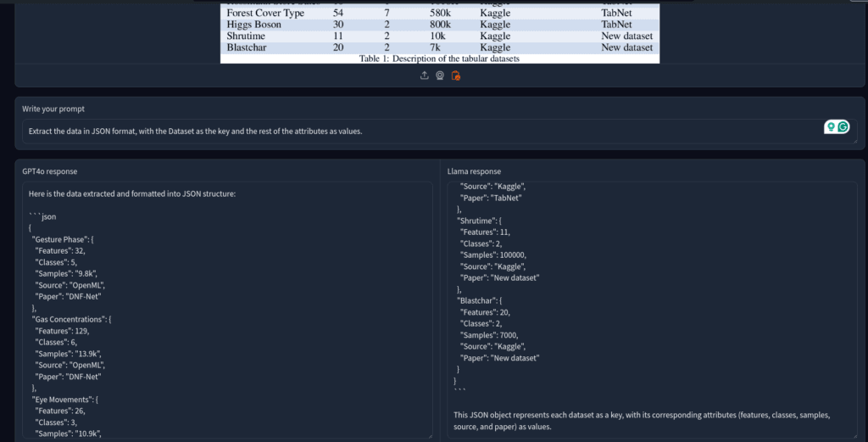Viewport: 868px width, 442px height.
Task: Click the "Classes": 6 line
Action: point(56,342)
